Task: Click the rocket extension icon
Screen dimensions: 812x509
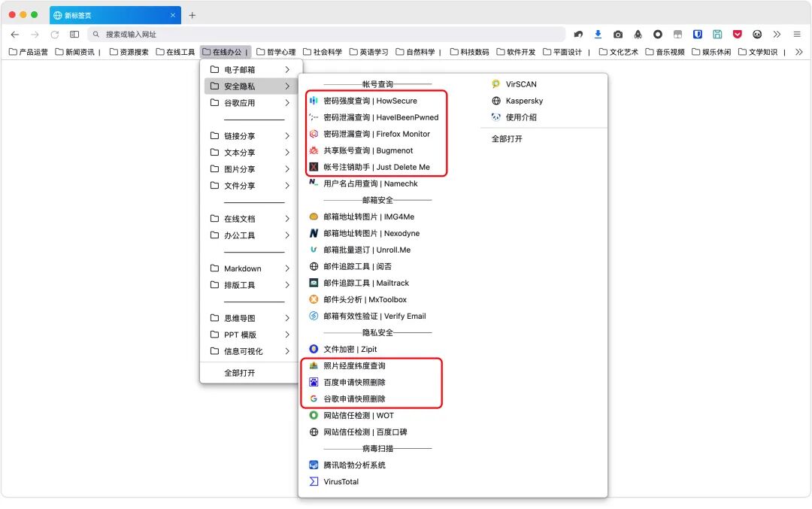Action: [638, 34]
